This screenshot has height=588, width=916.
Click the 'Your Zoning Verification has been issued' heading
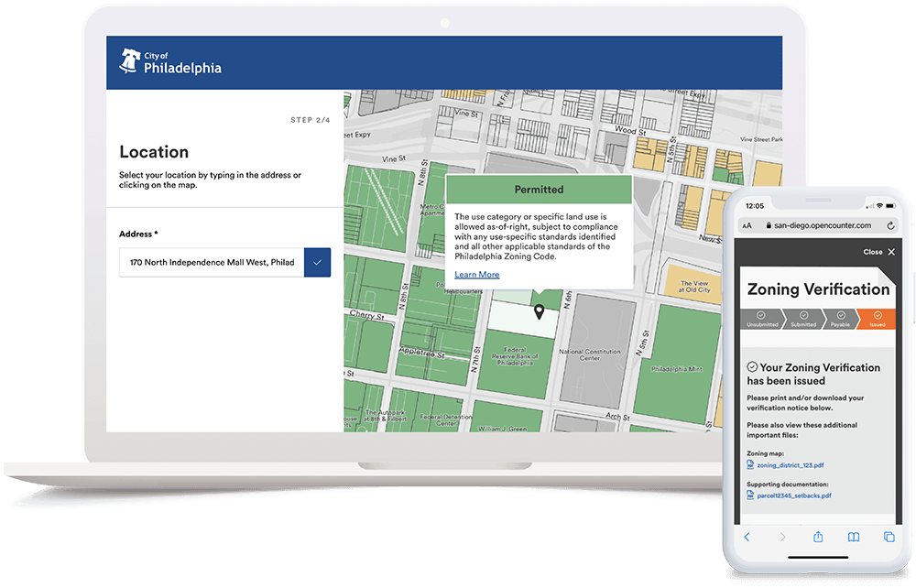813,374
